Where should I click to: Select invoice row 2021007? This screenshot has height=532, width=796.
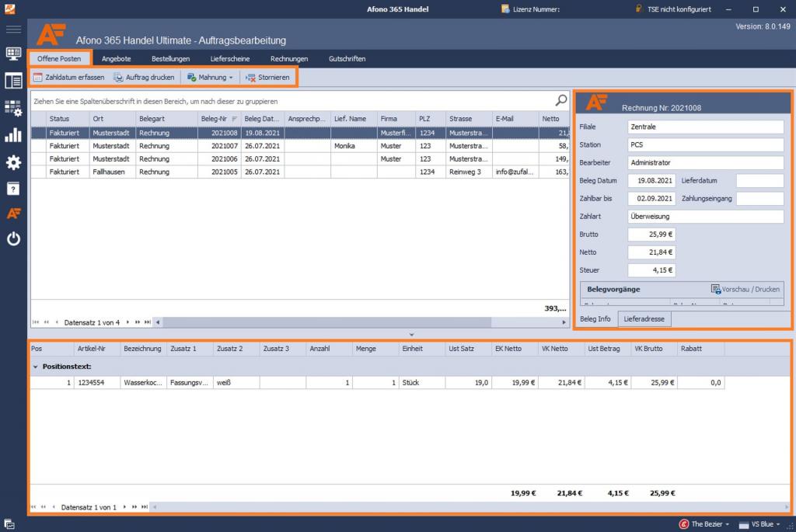click(x=300, y=145)
